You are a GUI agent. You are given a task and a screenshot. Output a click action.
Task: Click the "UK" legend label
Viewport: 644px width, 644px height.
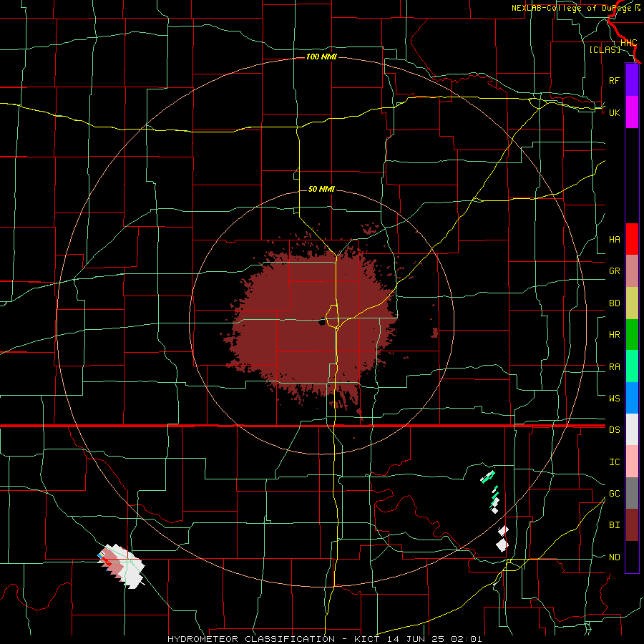(x=614, y=112)
